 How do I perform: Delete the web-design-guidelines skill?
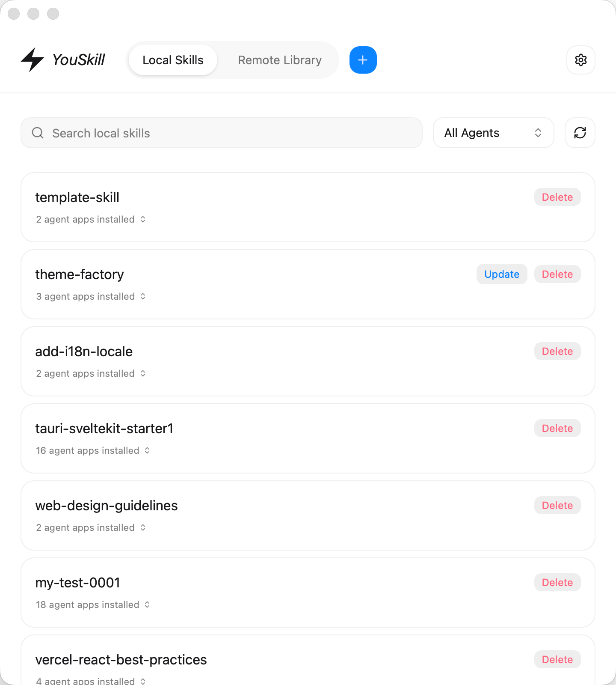coord(557,505)
